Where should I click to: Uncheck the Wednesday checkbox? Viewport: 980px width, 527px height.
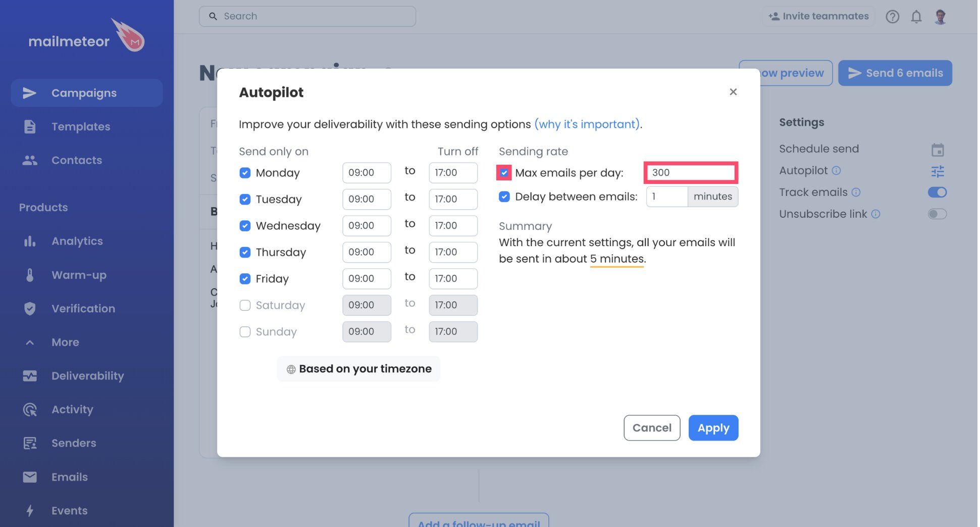pos(245,226)
